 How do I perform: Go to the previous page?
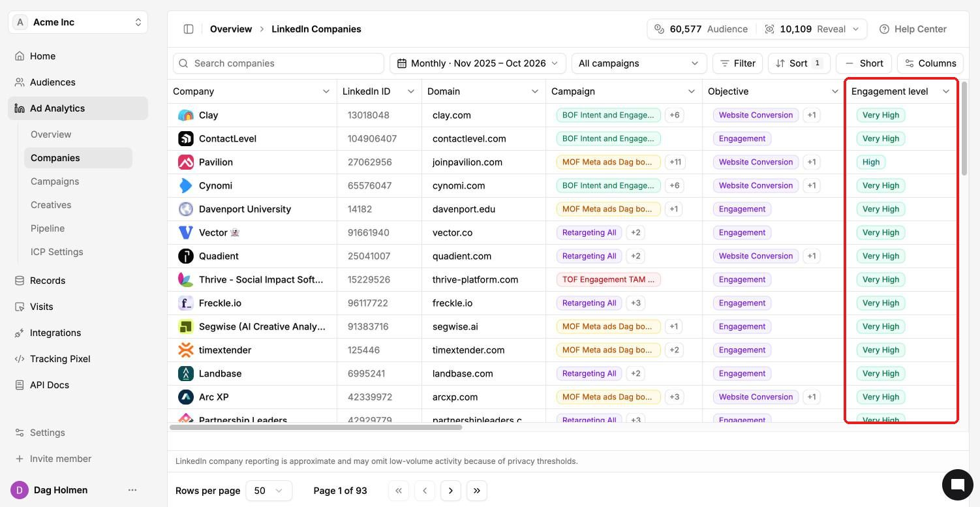[x=425, y=491]
